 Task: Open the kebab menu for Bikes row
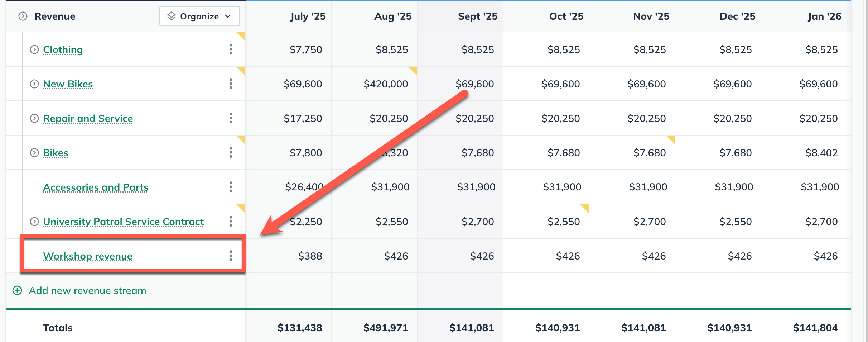(231, 152)
